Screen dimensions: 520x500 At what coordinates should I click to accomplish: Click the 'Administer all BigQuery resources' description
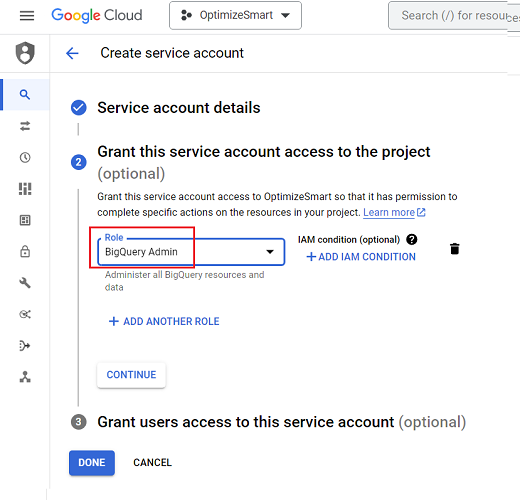point(184,281)
